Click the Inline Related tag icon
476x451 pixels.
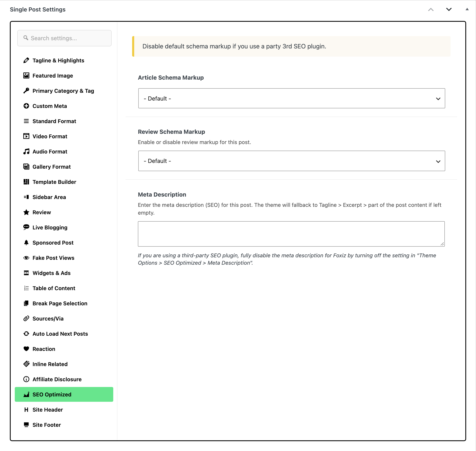[x=26, y=364]
